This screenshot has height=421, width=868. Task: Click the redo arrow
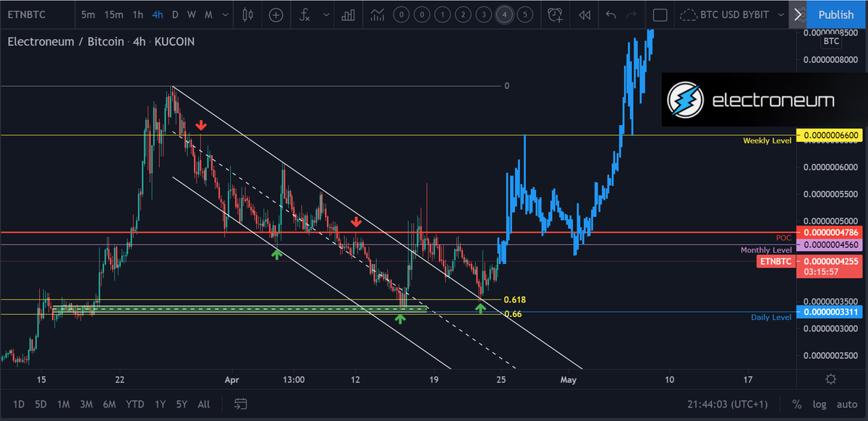tap(632, 14)
